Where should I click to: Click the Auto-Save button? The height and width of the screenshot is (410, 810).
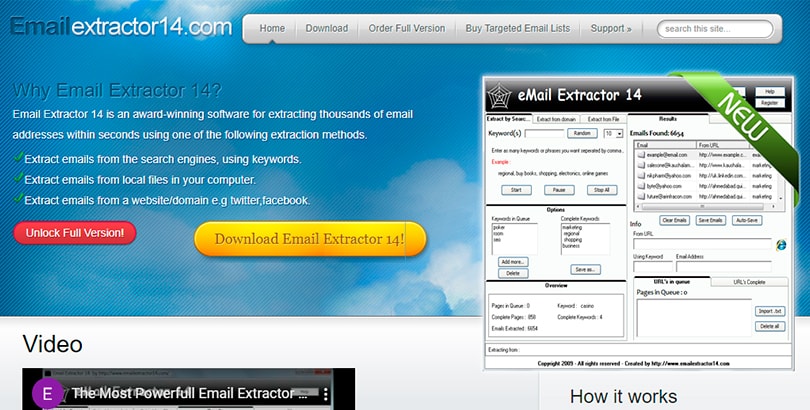coord(746,220)
